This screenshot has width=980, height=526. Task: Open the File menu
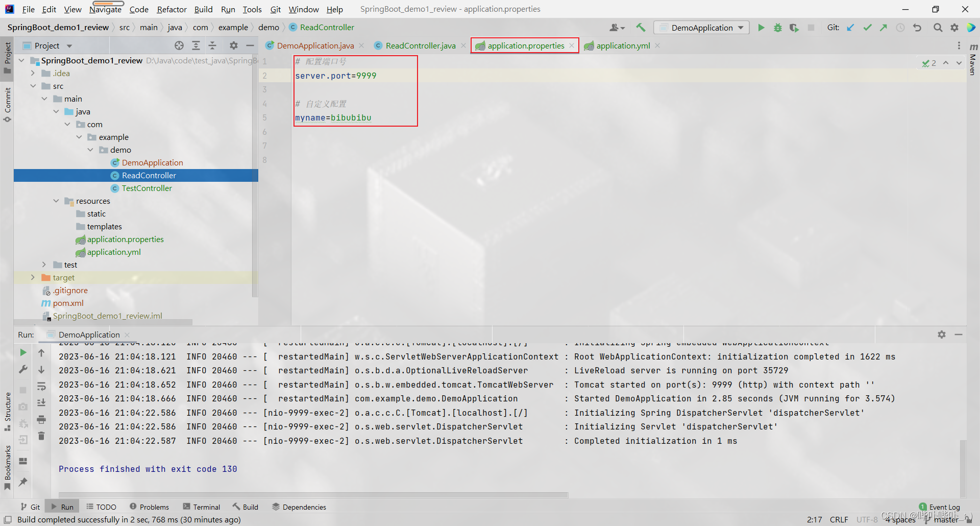(x=29, y=9)
